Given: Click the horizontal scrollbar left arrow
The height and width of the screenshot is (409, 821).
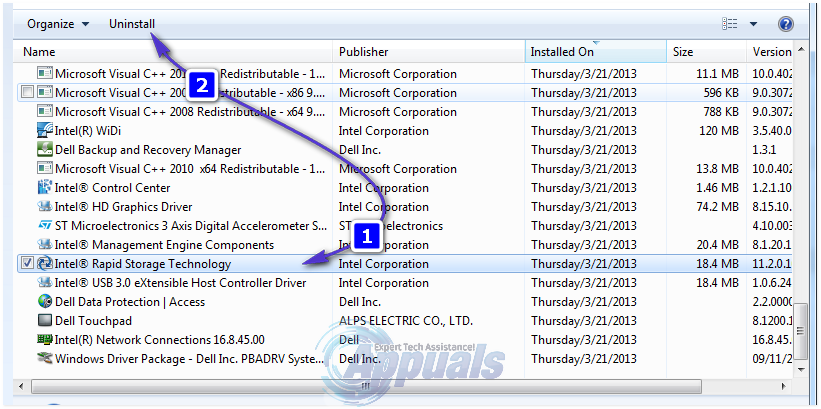Looking at the screenshot, I should click(x=22, y=386).
